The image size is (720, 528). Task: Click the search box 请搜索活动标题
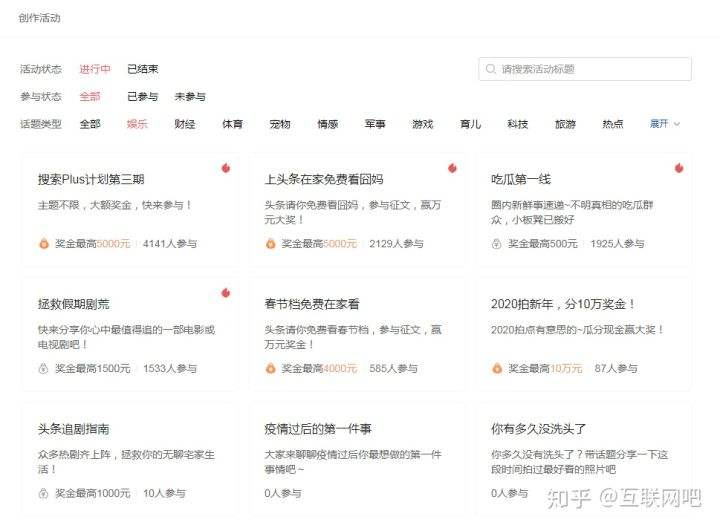[585, 69]
